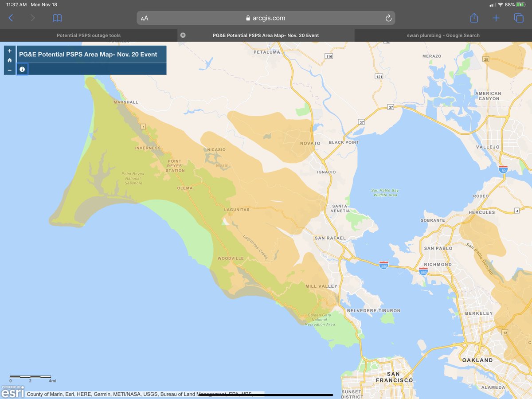Reset map to home extent
The width and height of the screenshot is (532, 399).
pos(10,60)
